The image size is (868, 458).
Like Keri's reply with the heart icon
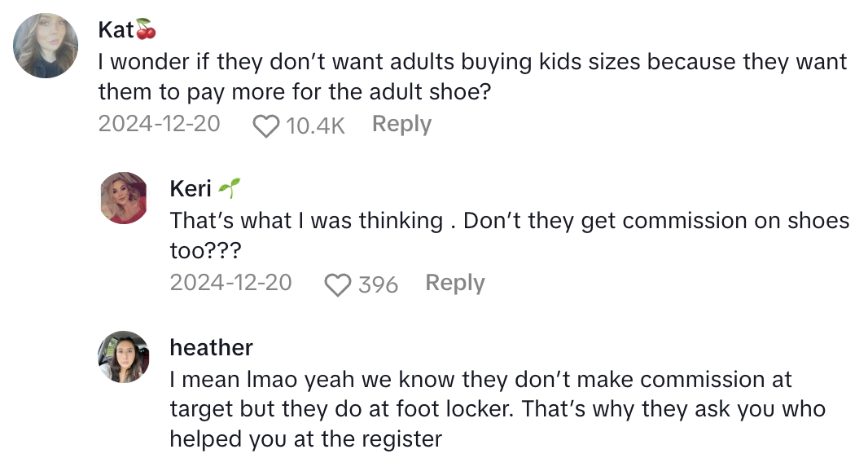(x=337, y=284)
